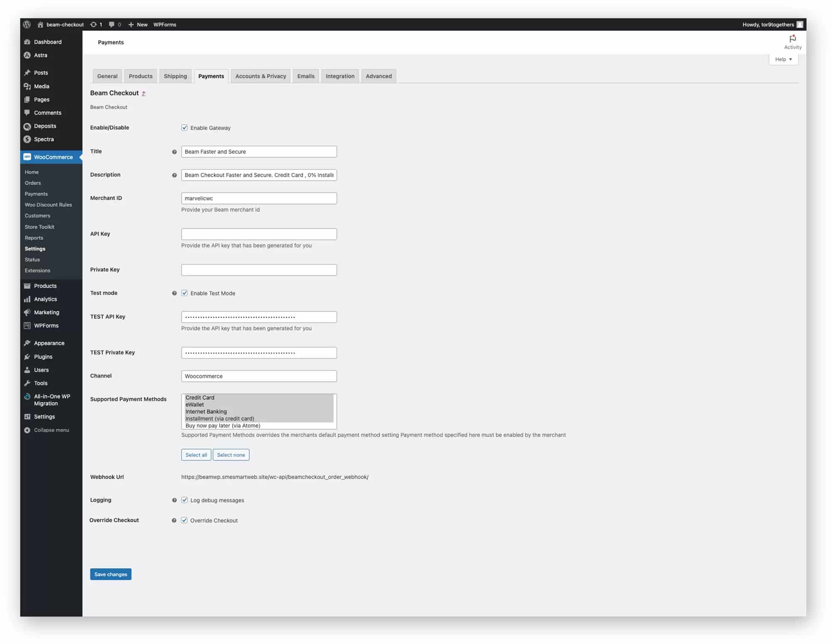Click the All-in-One WP Migration icon
Image resolution: width=832 pixels, height=644 pixels.
(x=27, y=397)
